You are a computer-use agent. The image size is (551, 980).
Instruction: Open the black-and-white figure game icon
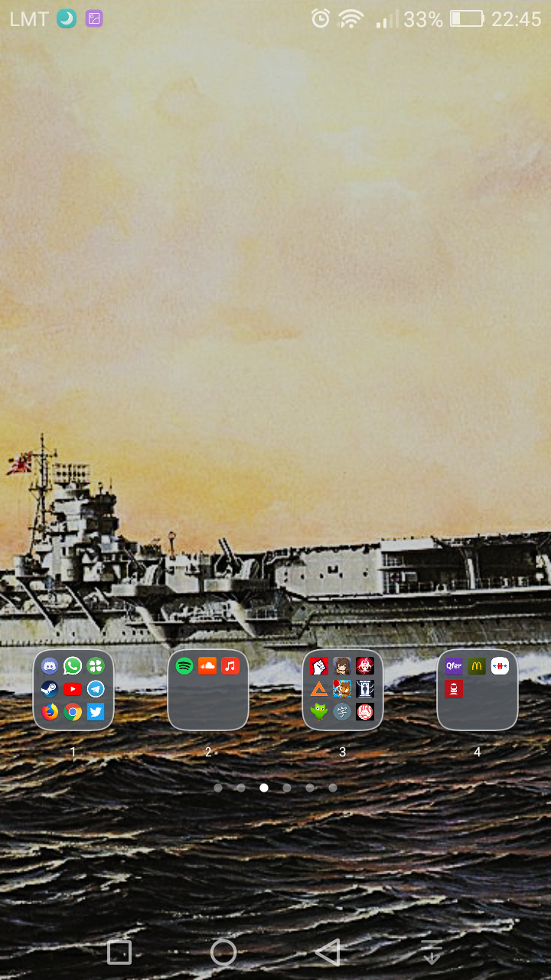(365, 689)
